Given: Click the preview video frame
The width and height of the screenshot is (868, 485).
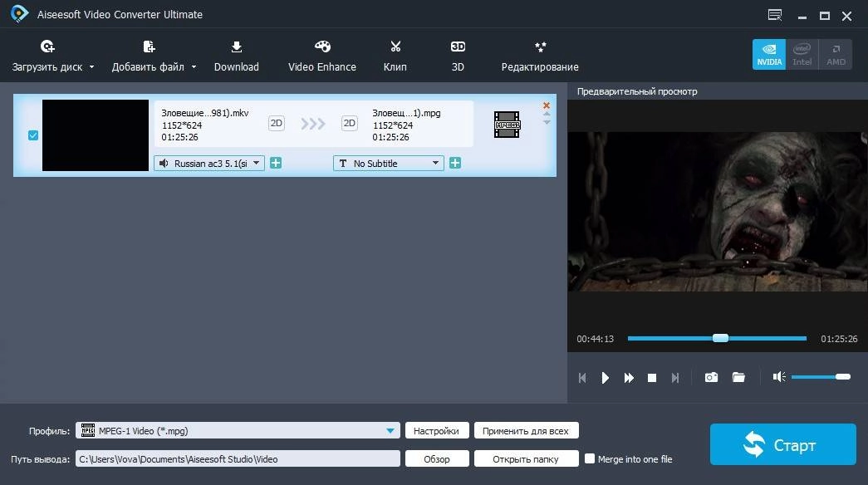Looking at the screenshot, I should pos(718,212).
